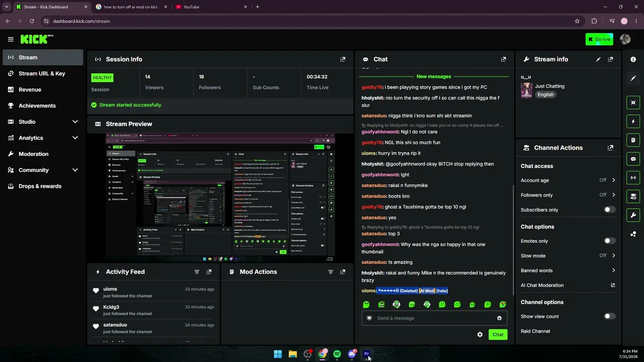This screenshot has height=362, width=644.
Task: Toggle the chat bubble icon in right sidebar
Action: click(x=633, y=159)
